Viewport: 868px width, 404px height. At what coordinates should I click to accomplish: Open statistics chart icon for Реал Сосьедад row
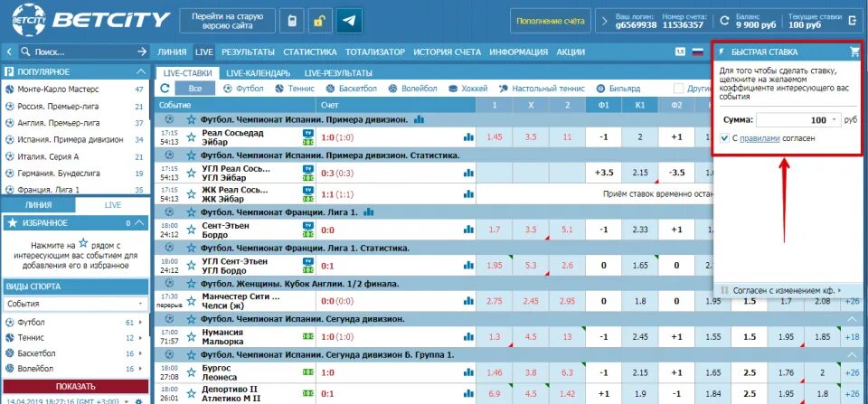tap(469, 136)
